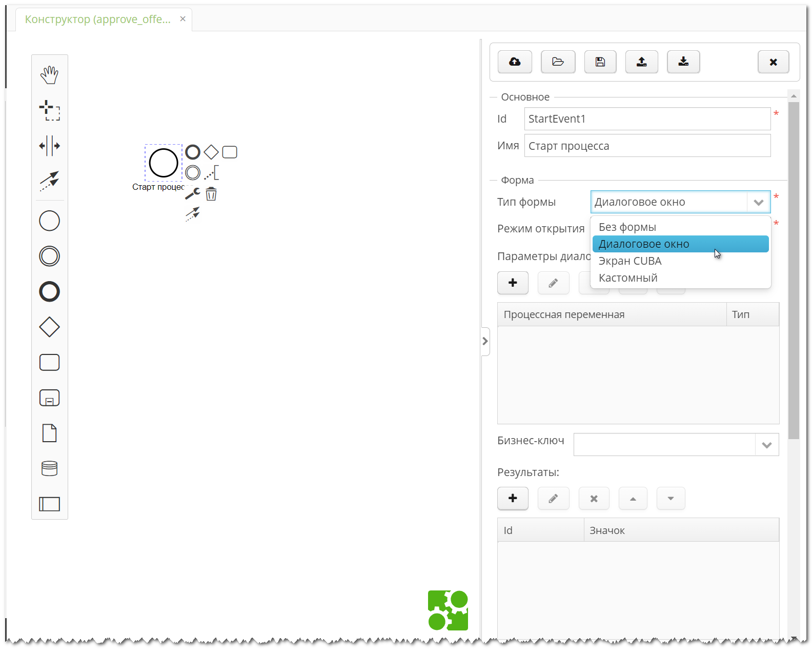Click the upload/import model button
This screenshot has width=812, height=652.
641,62
